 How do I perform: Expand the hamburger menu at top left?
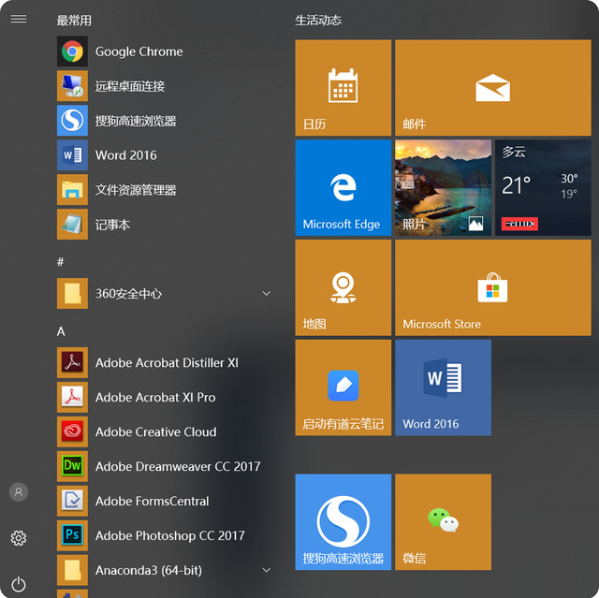[x=18, y=19]
